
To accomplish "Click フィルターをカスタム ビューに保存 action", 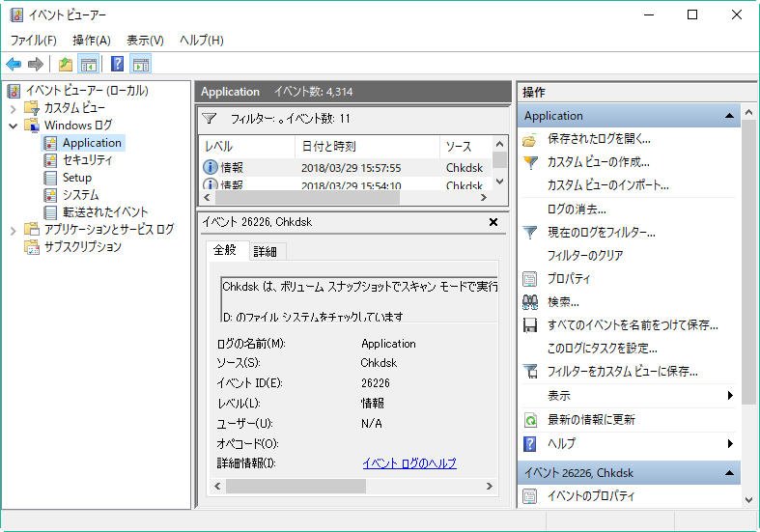I will [x=622, y=372].
